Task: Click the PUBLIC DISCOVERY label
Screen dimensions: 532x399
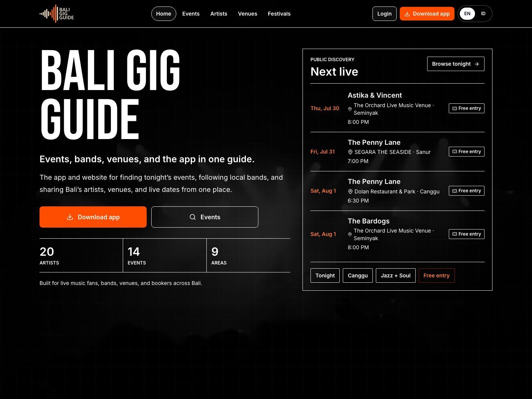Action: pos(332,60)
